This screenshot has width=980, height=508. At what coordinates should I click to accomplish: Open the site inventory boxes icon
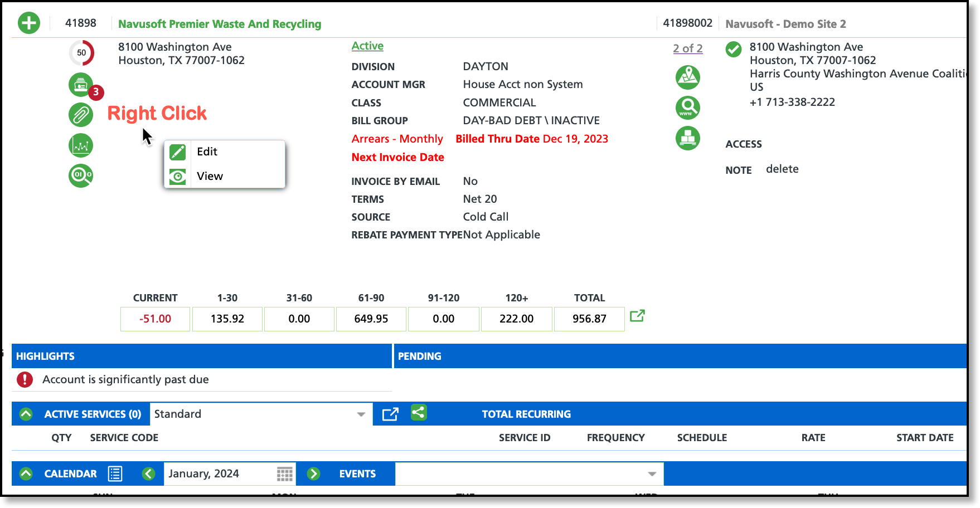(x=688, y=138)
